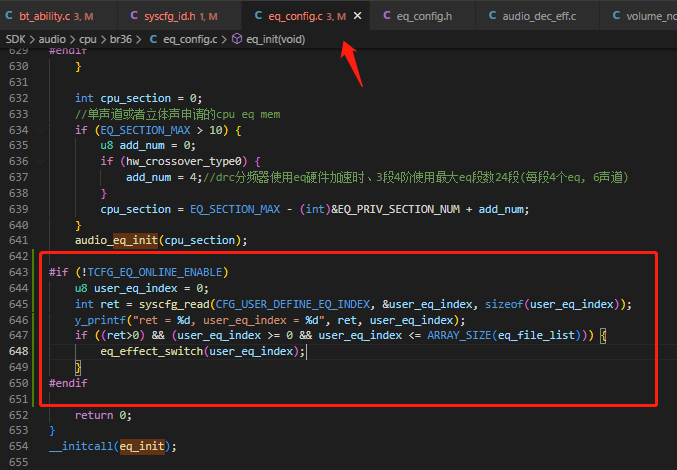
Task: Open the syscfg_id.h tab
Action: coord(180,16)
